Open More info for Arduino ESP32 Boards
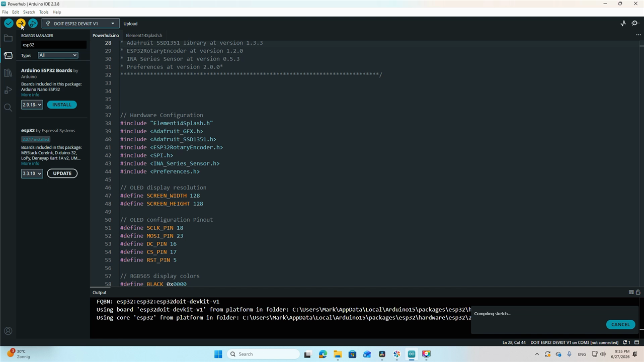The image size is (644, 362). (30, 95)
